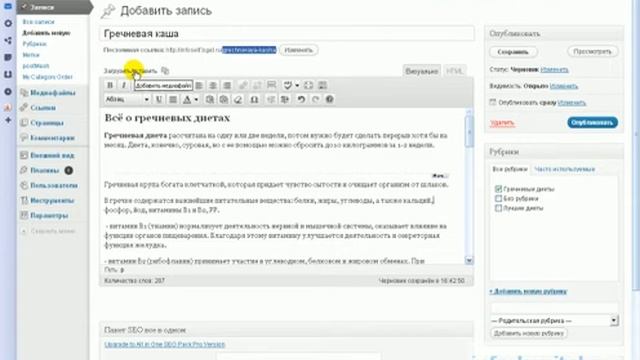Screen dimensions: 640x360
Task: Click Upgrade to All in One SEO Pack Pro link
Action: [164, 344]
